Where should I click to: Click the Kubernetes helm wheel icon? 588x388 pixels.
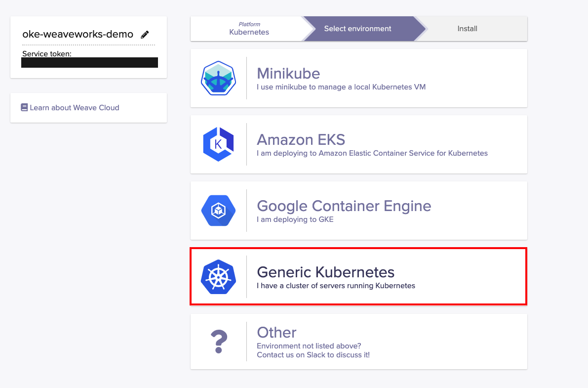click(218, 277)
